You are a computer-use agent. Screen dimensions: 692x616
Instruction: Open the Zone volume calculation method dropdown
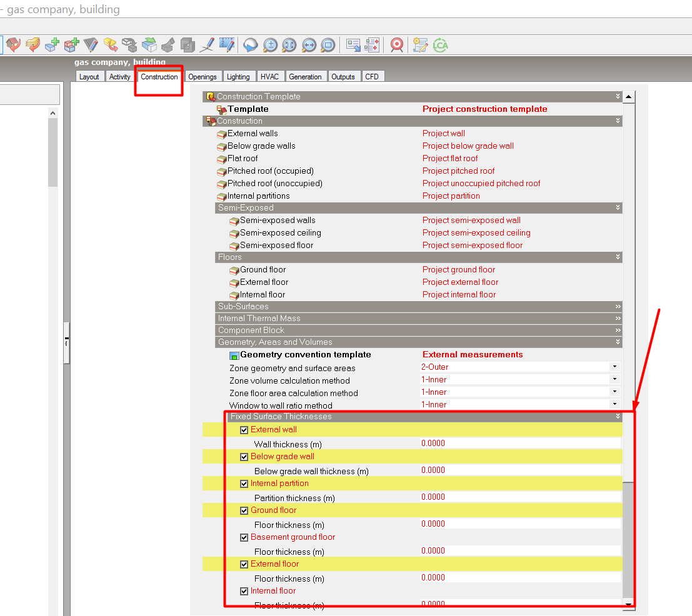tap(614, 379)
